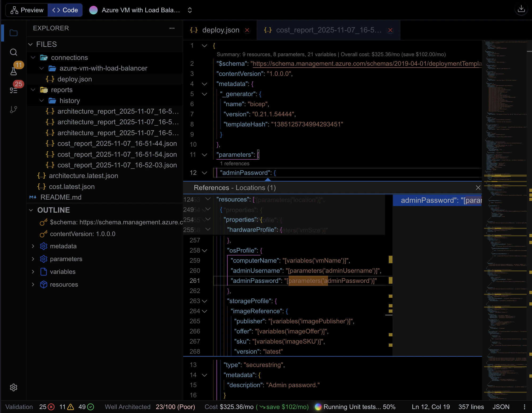Click the 1 references code lens
The height and width of the screenshot is (413, 532).
tap(235, 163)
